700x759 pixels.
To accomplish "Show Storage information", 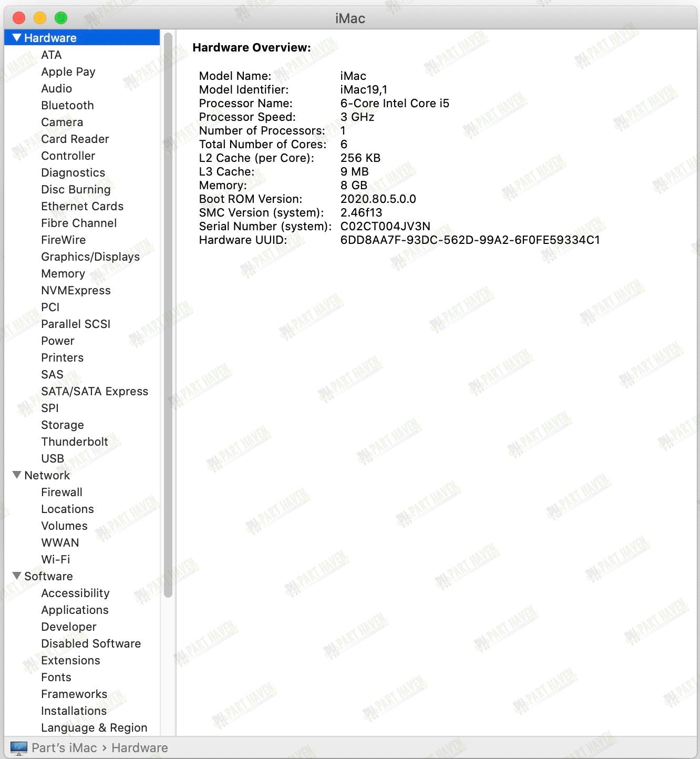I will tap(63, 425).
